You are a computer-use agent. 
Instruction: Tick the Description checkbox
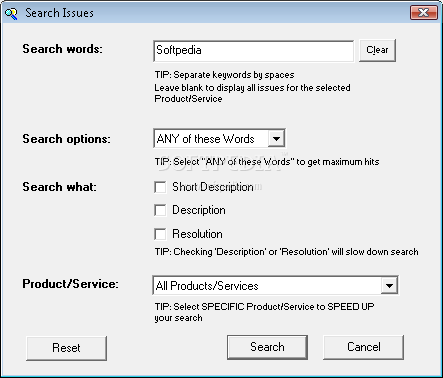160,210
